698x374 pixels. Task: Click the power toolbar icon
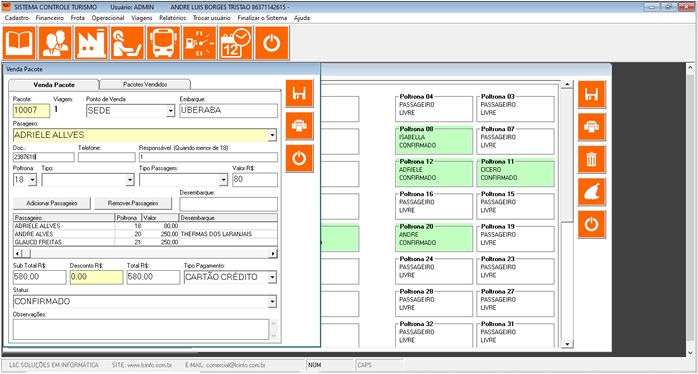coord(272,43)
